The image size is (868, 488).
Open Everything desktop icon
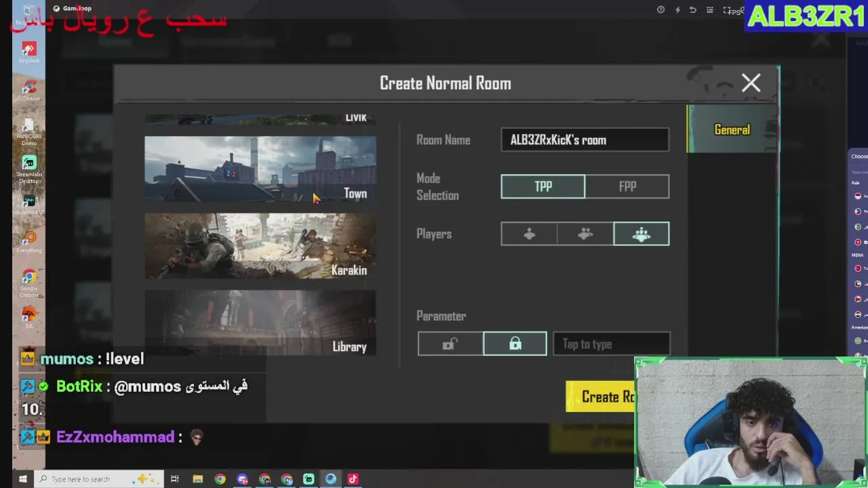tap(29, 242)
